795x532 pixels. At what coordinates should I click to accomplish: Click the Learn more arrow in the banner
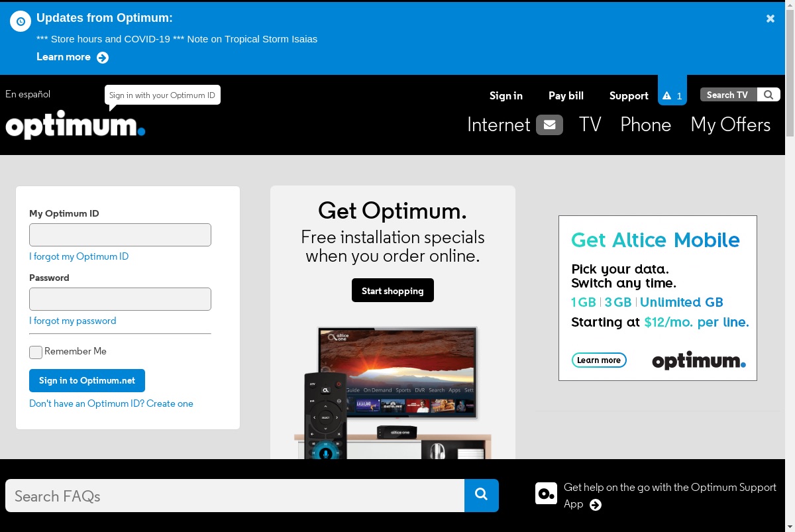click(x=103, y=58)
